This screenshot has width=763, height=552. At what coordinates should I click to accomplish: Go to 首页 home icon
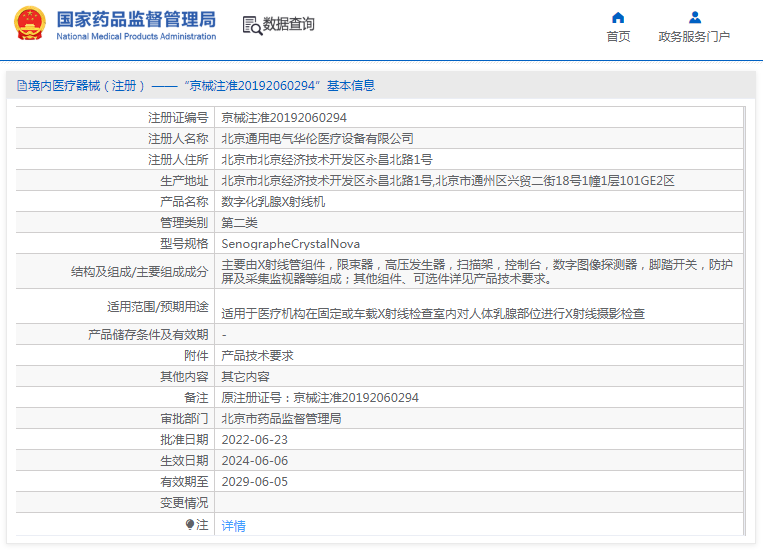618,18
